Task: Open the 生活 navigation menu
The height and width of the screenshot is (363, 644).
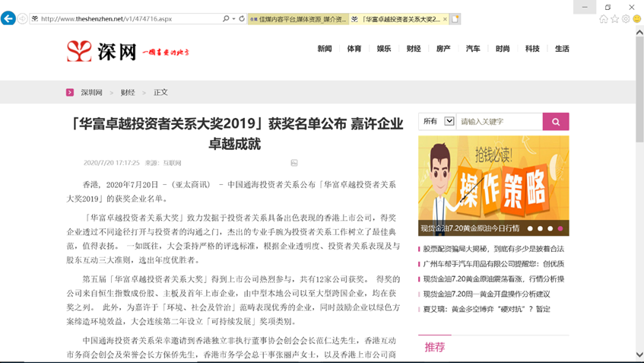Action: click(562, 49)
